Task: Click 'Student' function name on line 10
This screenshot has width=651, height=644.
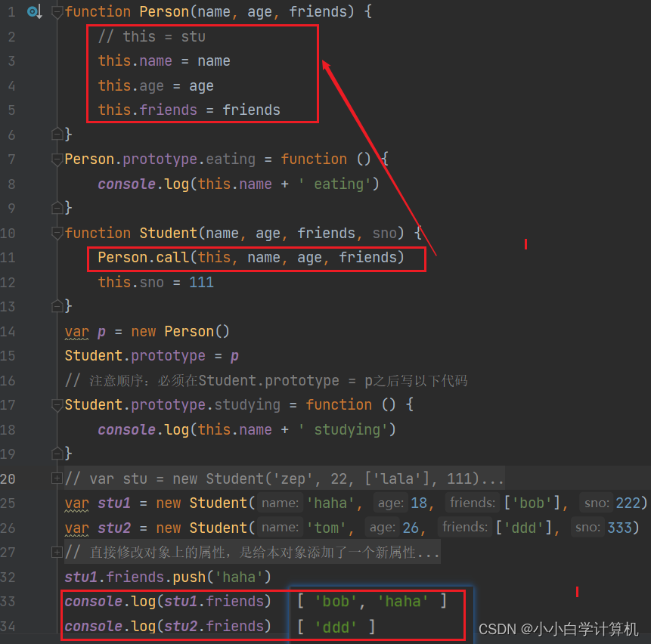Action: coord(168,234)
